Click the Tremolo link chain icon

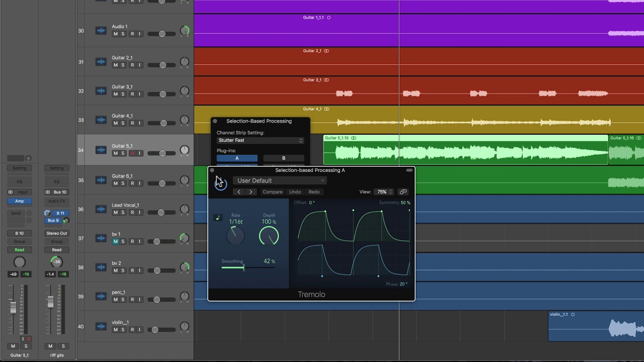coord(403,192)
